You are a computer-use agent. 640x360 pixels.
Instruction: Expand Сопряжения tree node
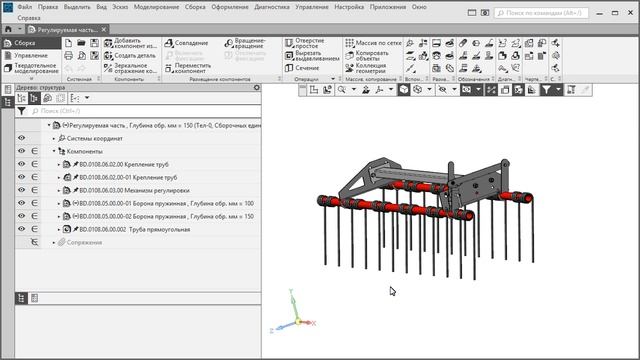(54, 243)
